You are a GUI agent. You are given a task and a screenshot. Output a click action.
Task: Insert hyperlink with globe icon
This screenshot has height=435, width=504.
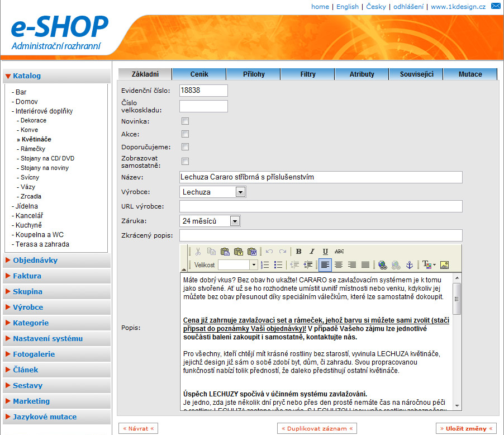click(x=383, y=265)
